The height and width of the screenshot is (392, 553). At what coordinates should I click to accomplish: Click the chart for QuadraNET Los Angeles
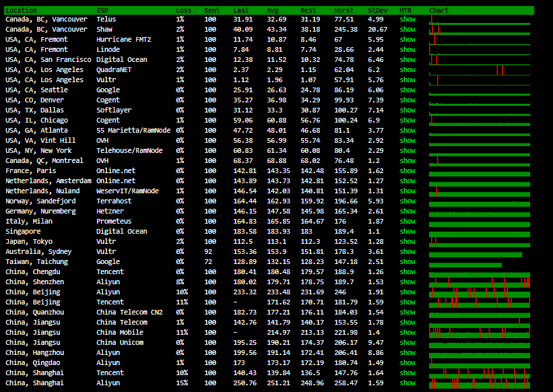tap(480, 70)
